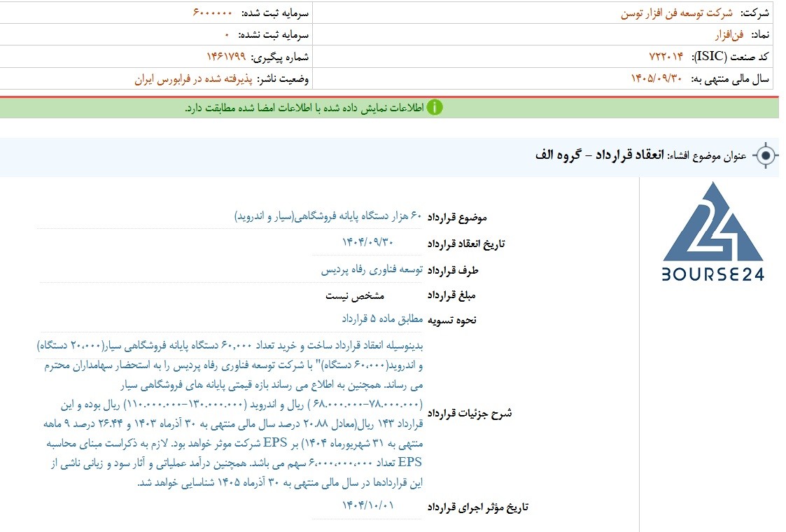Click the label "سرمایه ثبت شده:"
The width and height of the screenshot is (786, 532).
pos(275,13)
